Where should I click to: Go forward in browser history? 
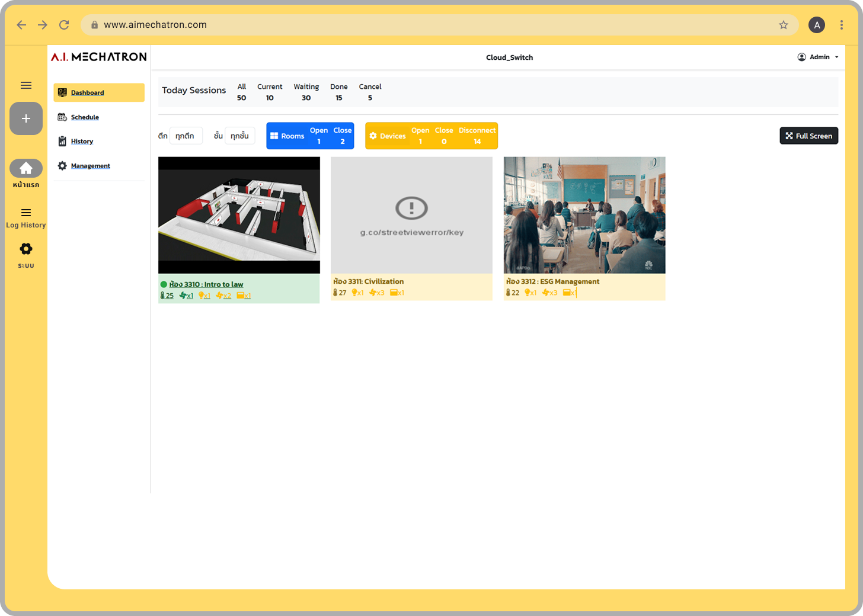pos(43,25)
